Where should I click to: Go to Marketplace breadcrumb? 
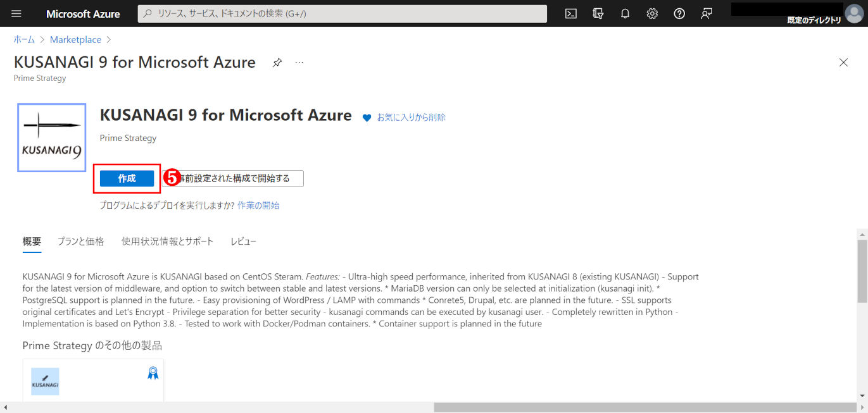click(75, 39)
